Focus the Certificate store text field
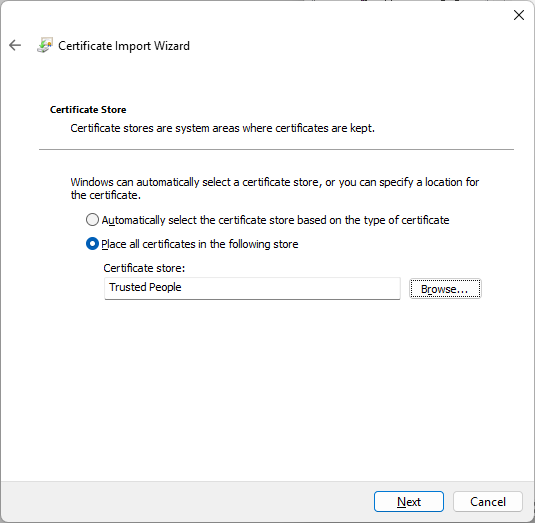The height and width of the screenshot is (523, 535). point(252,288)
